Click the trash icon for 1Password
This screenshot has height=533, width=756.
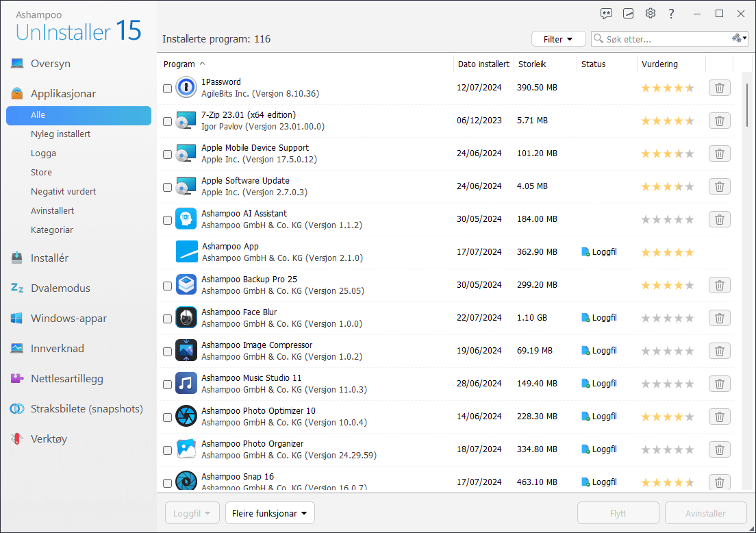click(x=719, y=88)
